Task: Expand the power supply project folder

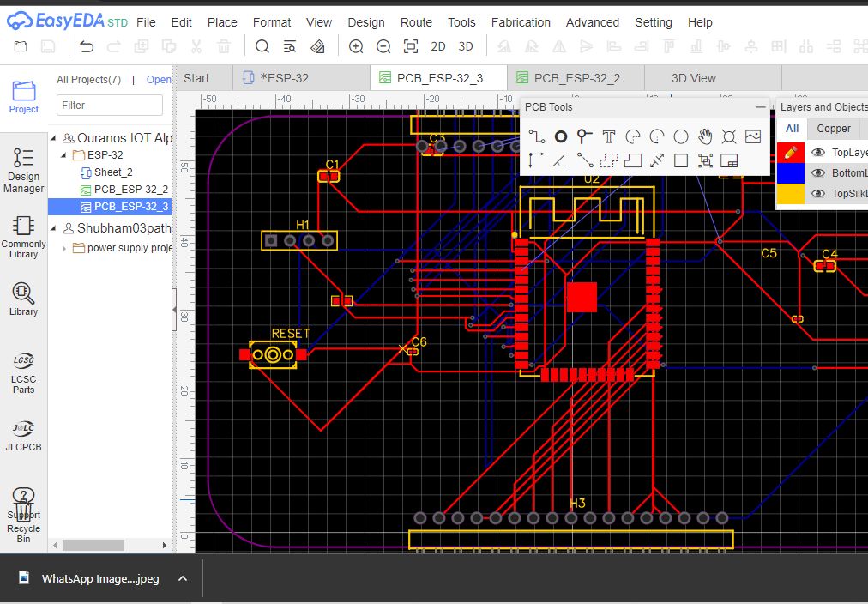Action: click(65, 248)
